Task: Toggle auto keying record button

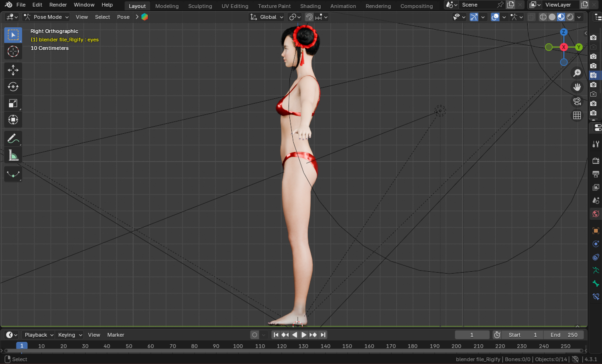Action: point(254,335)
